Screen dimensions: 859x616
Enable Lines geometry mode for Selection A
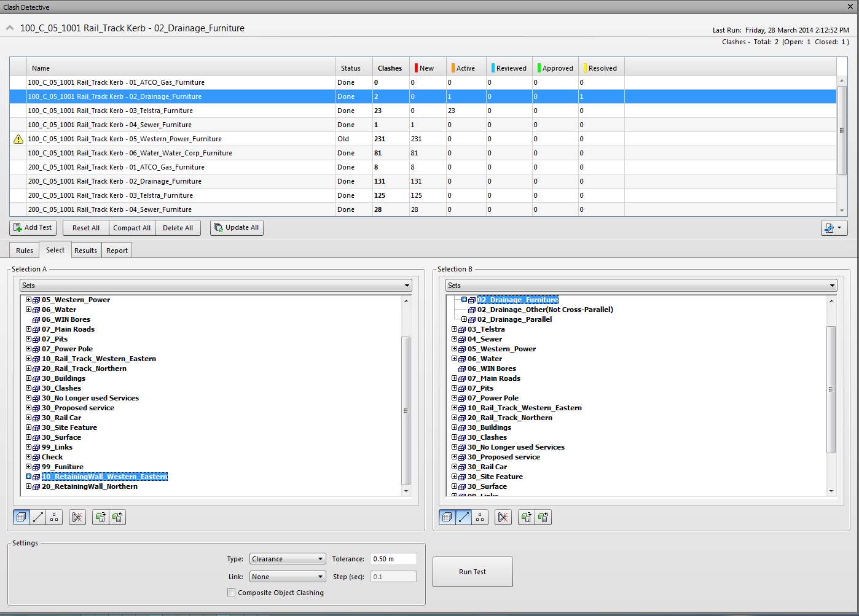pos(37,517)
